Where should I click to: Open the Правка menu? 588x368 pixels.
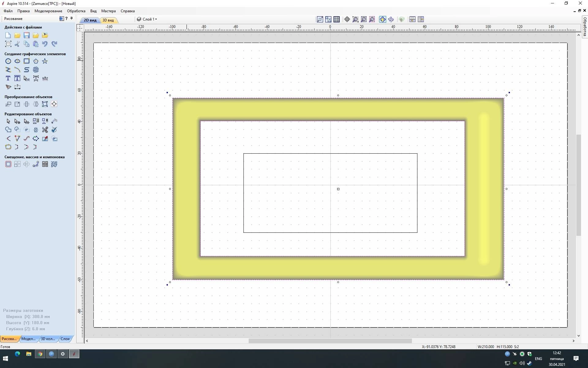pyautogui.click(x=24, y=11)
